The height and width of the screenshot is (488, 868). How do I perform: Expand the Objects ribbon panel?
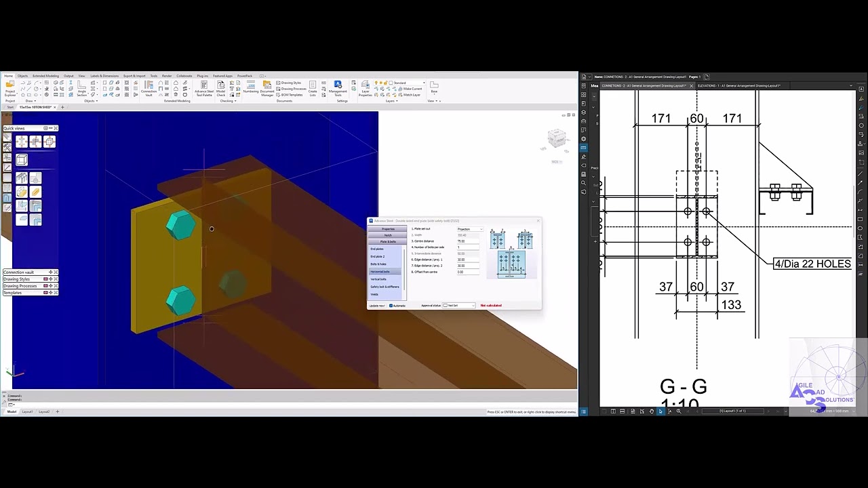91,101
